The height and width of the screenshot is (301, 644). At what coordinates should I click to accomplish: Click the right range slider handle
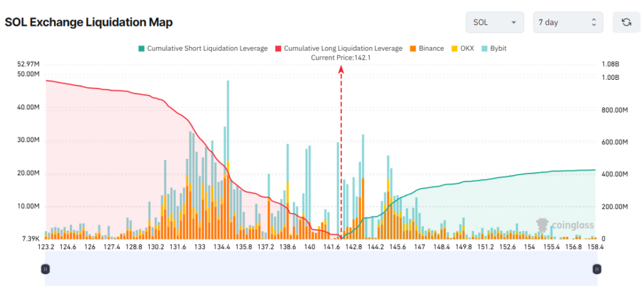597,269
